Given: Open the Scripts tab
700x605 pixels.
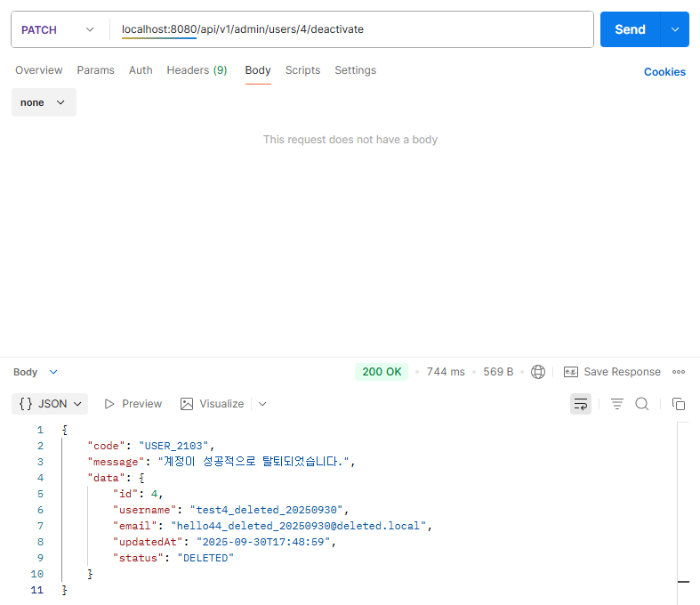Looking at the screenshot, I should click(302, 70).
